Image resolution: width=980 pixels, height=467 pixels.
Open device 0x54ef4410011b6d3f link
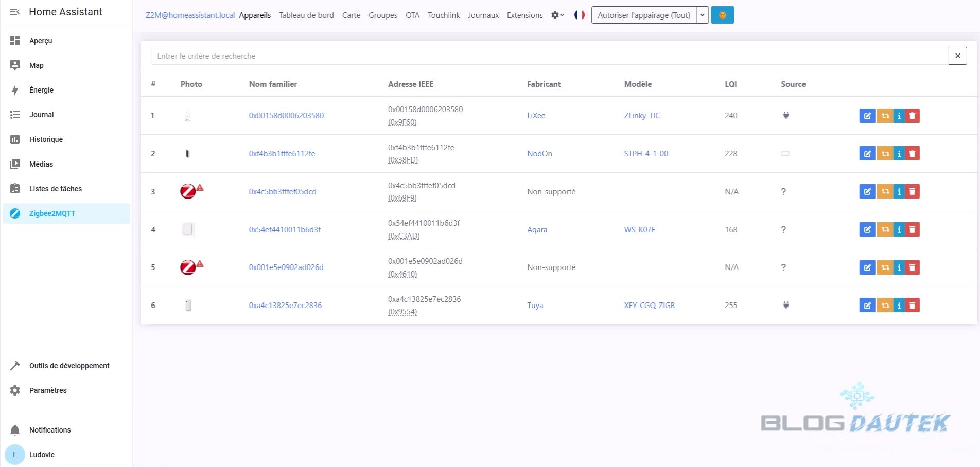[285, 230]
